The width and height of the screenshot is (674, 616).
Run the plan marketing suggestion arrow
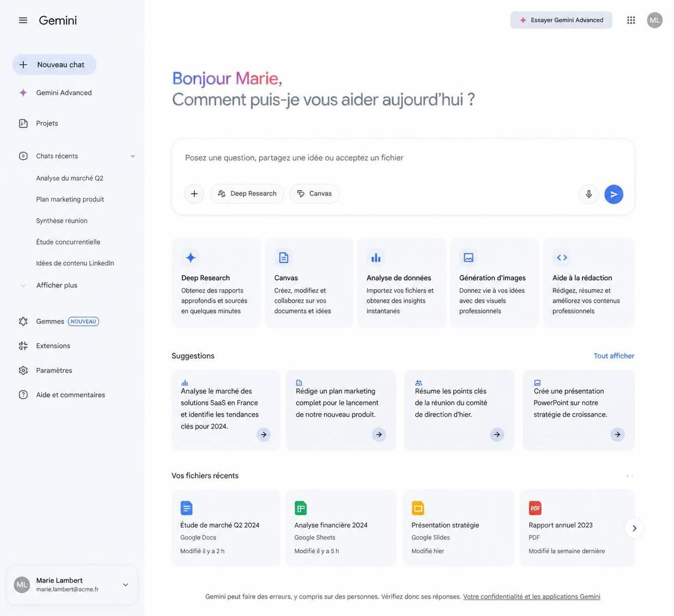[379, 435]
